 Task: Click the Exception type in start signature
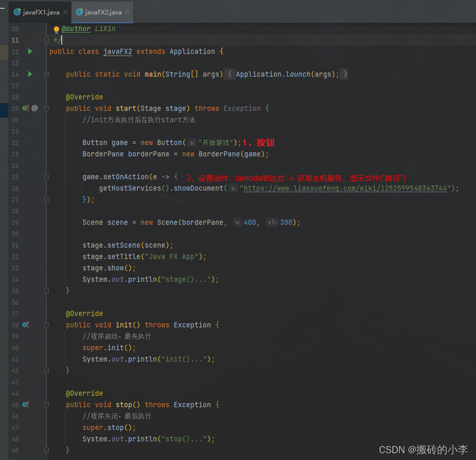click(x=242, y=109)
